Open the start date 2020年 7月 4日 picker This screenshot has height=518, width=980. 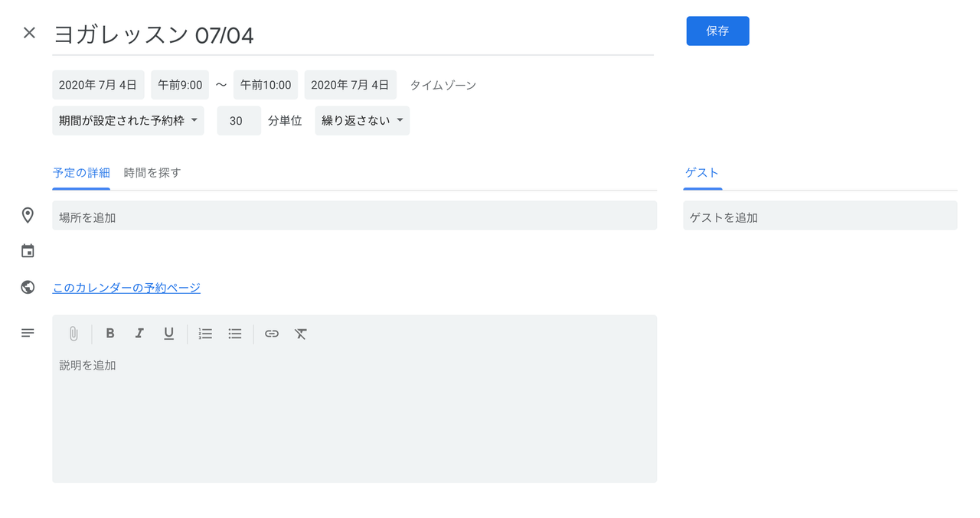(x=98, y=85)
